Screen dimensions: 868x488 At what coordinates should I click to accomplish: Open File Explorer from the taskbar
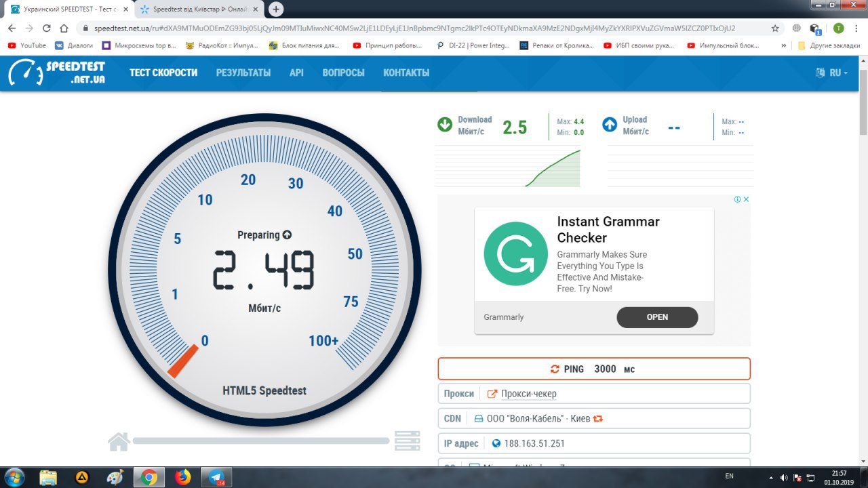48,477
